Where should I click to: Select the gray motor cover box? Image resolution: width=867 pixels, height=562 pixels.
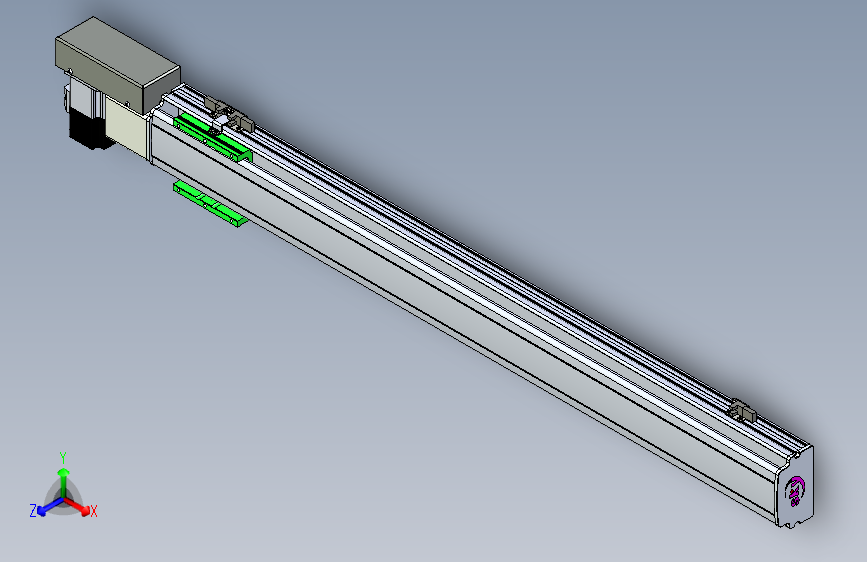coord(118,65)
